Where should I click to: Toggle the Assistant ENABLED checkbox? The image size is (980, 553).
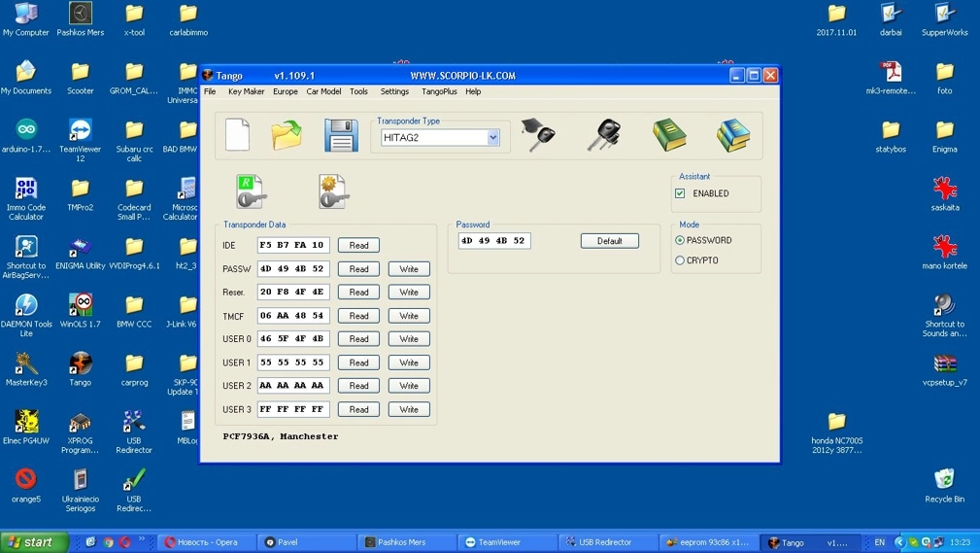pos(680,193)
